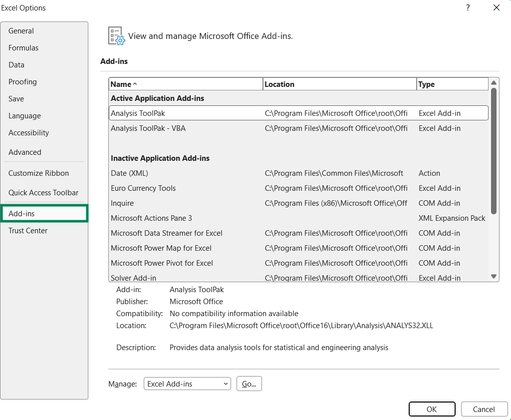
Task: Select the Analysis ToolPak - VBA row
Action: (x=298, y=128)
